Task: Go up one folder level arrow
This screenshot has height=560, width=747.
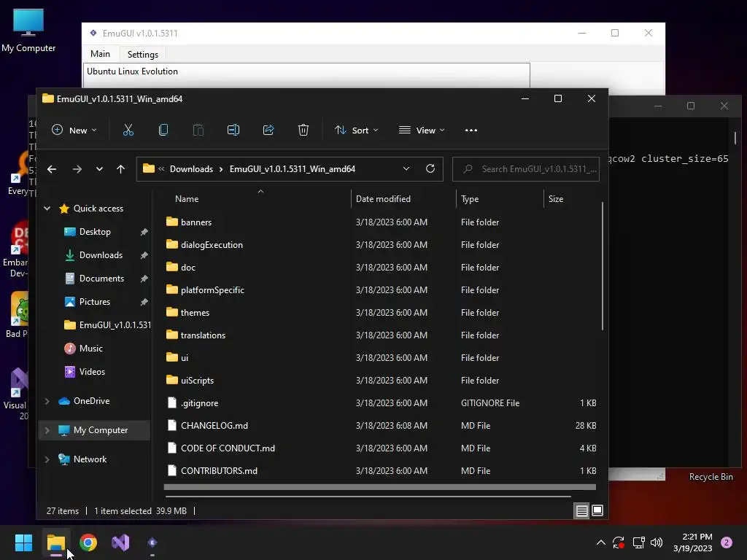Action: pyautogui.click(x=120, y=169)
